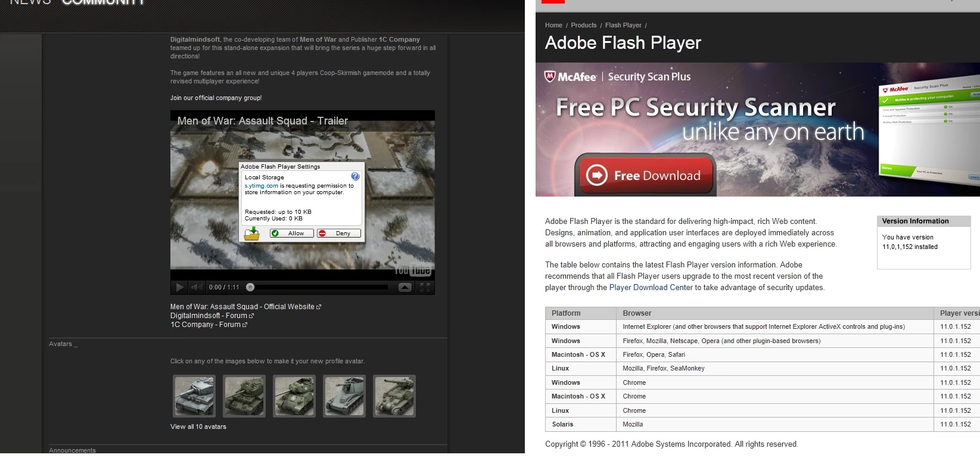The width and height of the screenshot is (980, 467).
Task: Select the fifth tank avatar
Action: (394, 396)
